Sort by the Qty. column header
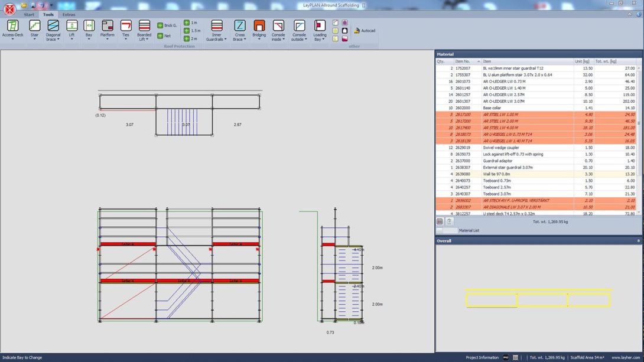This screenshot has height=362, width=644. [444, 61]
